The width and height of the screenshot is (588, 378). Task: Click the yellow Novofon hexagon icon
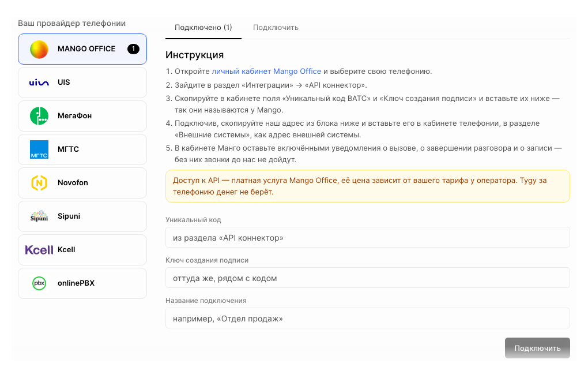coord(39,183)
